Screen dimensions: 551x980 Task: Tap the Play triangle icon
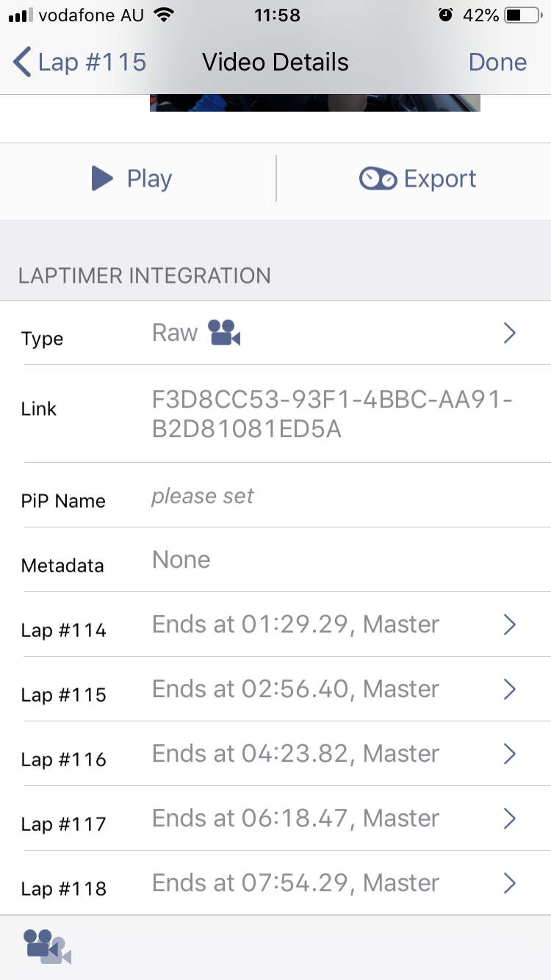click(x=102, y=179)
